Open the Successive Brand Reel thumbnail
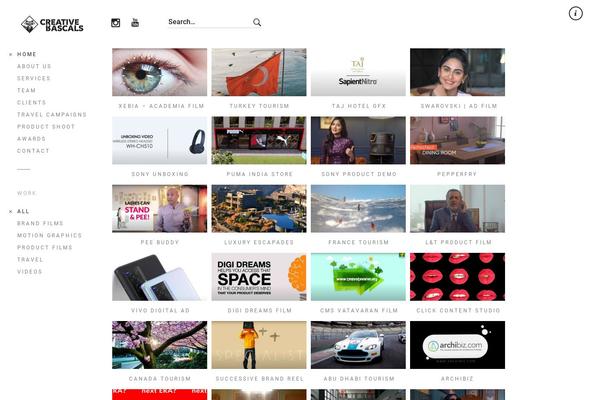This screenshot has width=600, height=400. coord(259,345)
